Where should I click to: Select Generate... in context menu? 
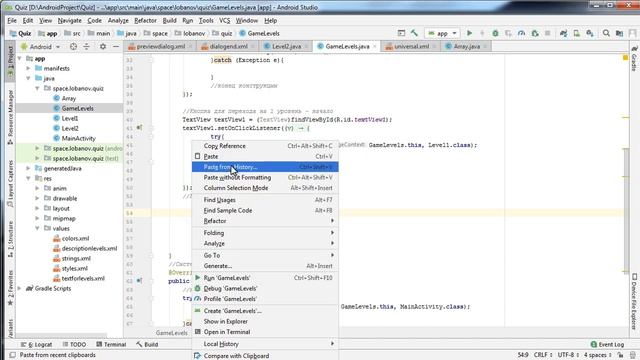tap(265, 266)
